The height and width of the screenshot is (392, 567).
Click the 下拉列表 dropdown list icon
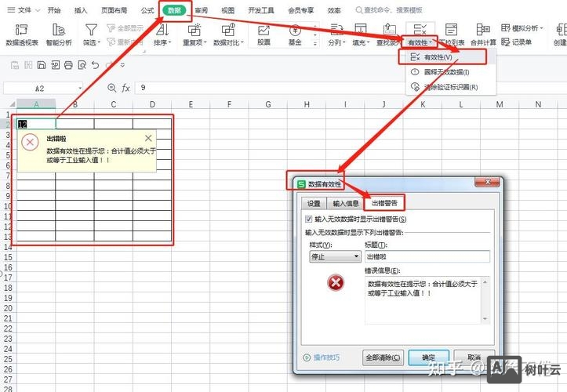coord(451,30)
